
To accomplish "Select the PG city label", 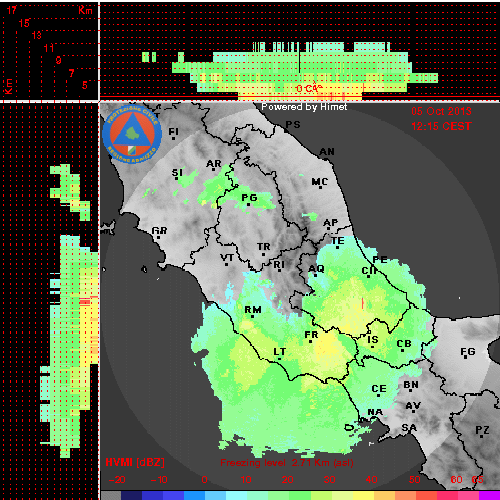I will (x=249, y=198).
